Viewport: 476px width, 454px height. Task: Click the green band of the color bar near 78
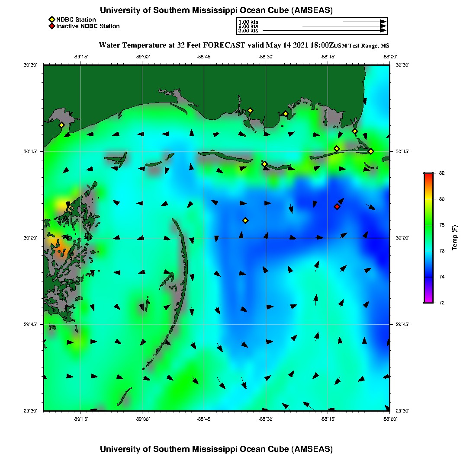[x=428, y=225]
